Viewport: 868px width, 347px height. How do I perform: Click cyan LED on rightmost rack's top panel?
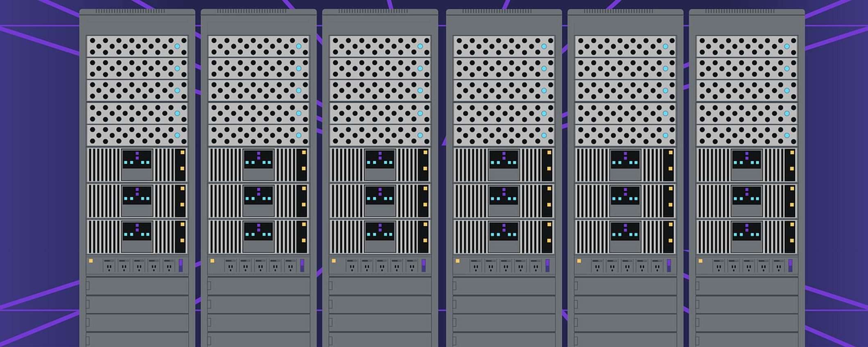[x=787, y=46]
